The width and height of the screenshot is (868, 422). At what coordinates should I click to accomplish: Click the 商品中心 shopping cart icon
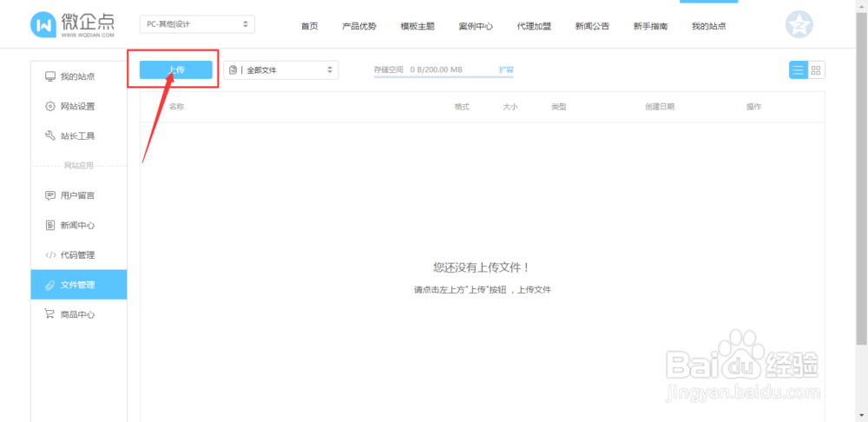coord(49,314)
